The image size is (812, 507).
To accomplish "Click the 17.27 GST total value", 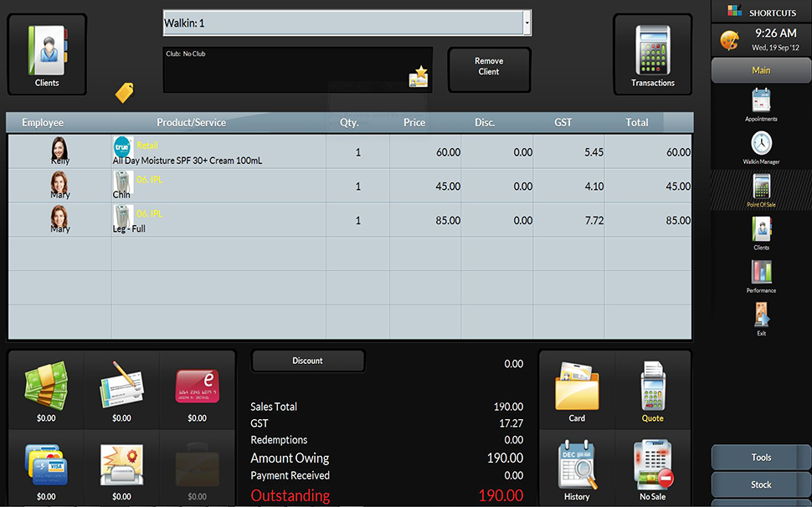I will coord(511,423).
